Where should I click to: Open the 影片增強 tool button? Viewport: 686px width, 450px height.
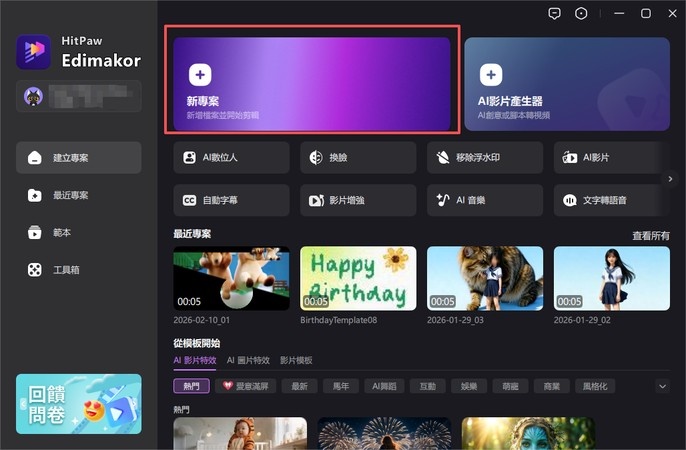pos(358,200)
